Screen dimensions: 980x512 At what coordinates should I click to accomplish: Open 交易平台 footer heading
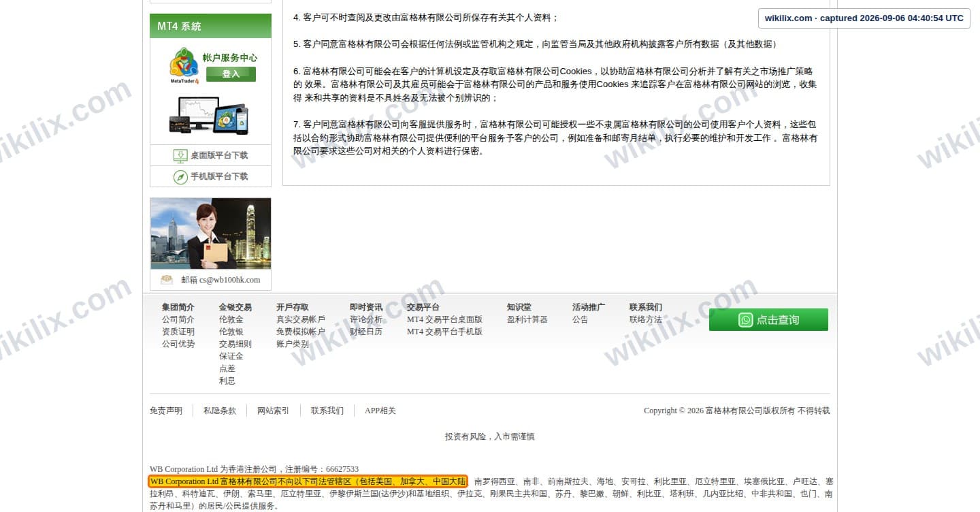[423, 307]
